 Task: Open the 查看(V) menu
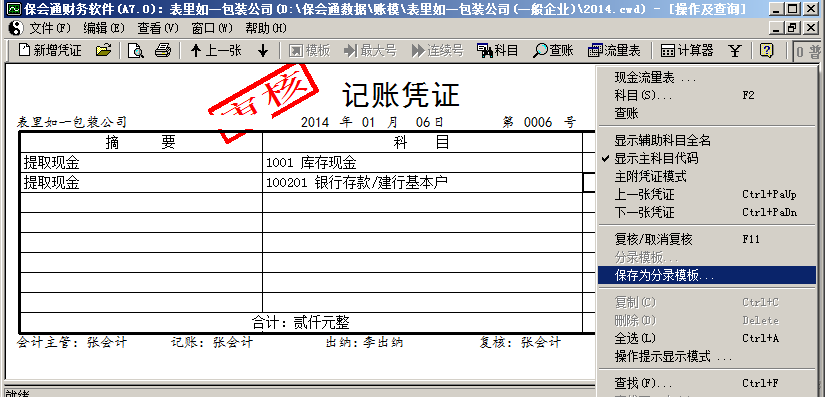158,28
